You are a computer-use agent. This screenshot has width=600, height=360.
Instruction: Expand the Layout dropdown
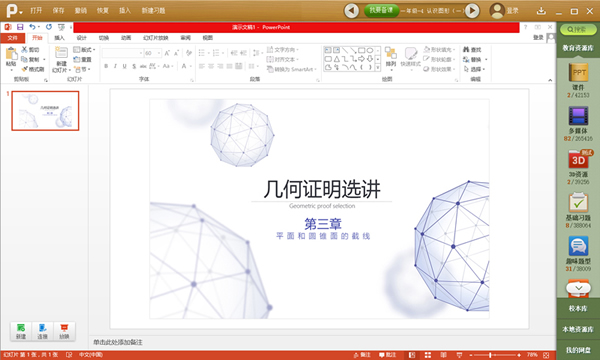coord(84,50)
